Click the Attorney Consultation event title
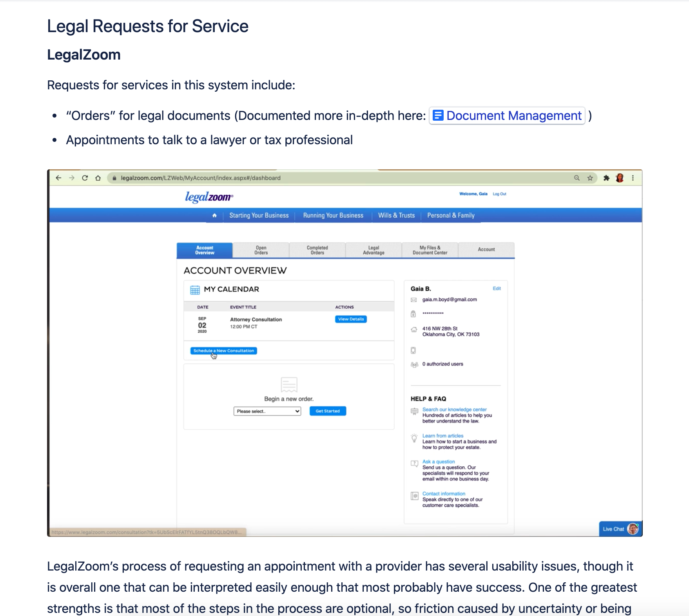This screenshot has width=689, height=616. (256, 319)
